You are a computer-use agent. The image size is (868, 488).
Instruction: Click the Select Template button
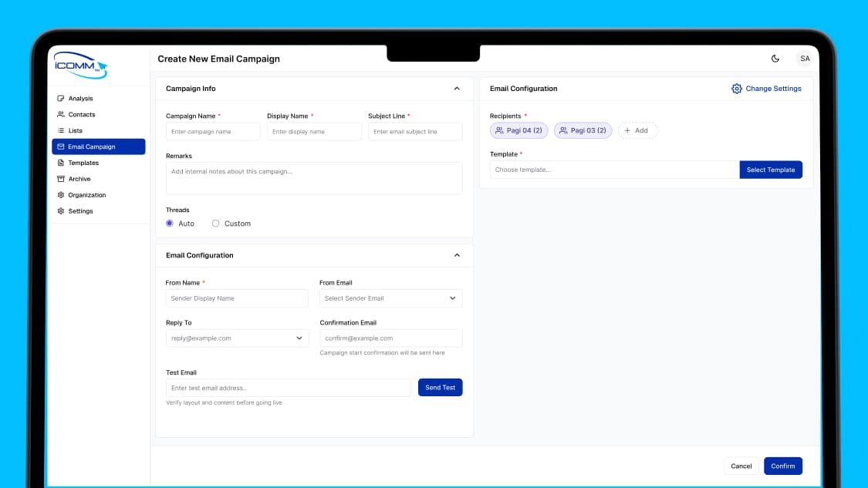pyautogui.click(x=771, y=170)
